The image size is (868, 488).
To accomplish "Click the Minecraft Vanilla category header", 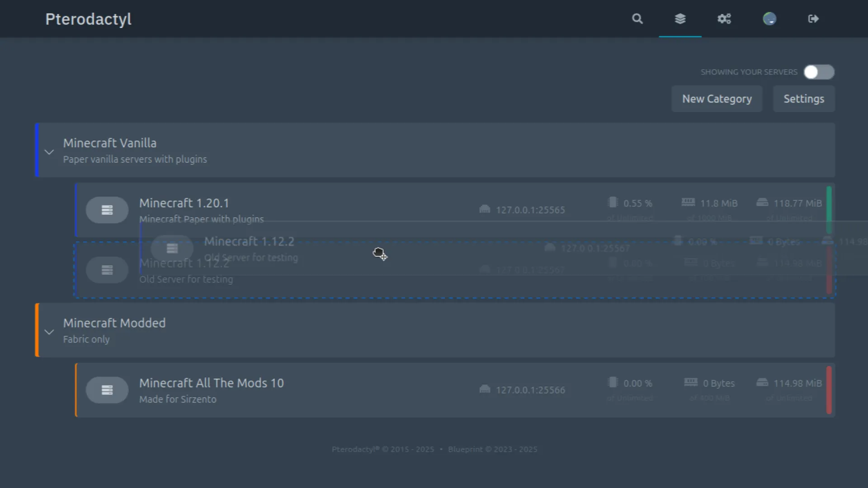I will click(109, 143).
